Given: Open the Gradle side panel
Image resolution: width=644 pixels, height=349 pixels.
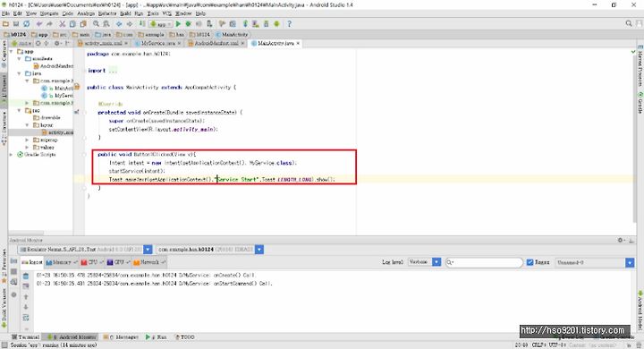Looking at the screenshot, I should click(640, 103).
